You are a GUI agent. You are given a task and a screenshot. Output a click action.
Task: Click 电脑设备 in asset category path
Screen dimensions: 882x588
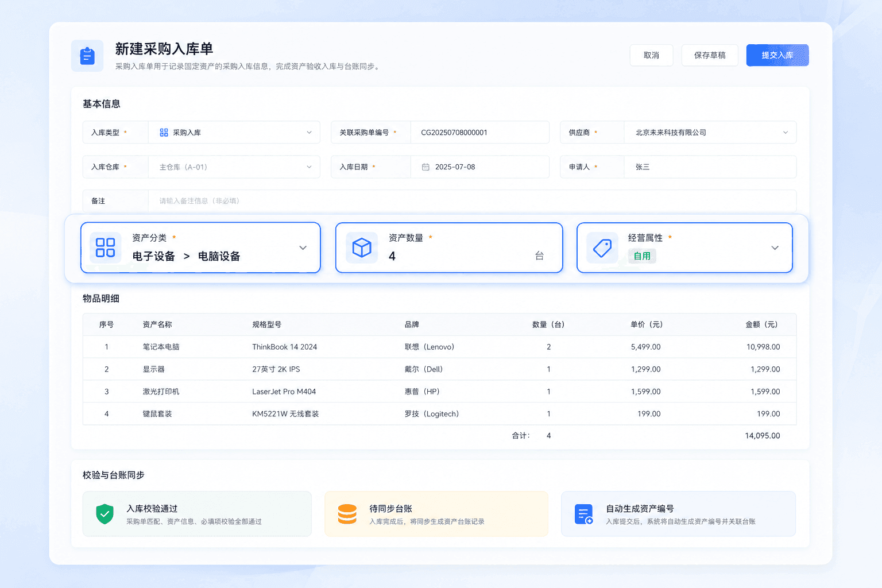click(219, 256)
